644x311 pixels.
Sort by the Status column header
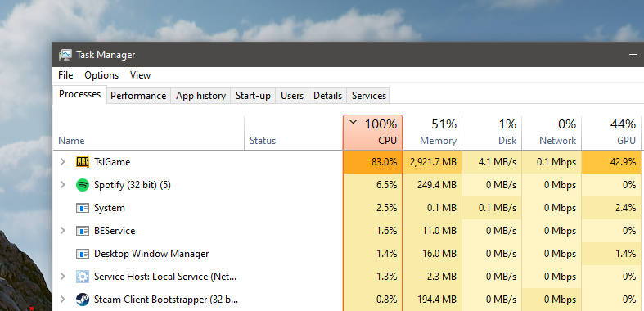pos(293,133)
